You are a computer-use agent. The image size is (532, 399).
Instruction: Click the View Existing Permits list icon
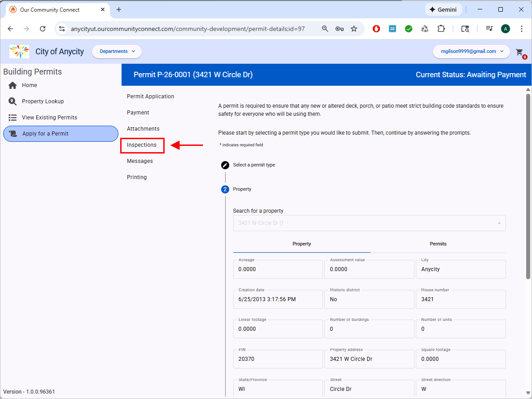coord(13,118)
